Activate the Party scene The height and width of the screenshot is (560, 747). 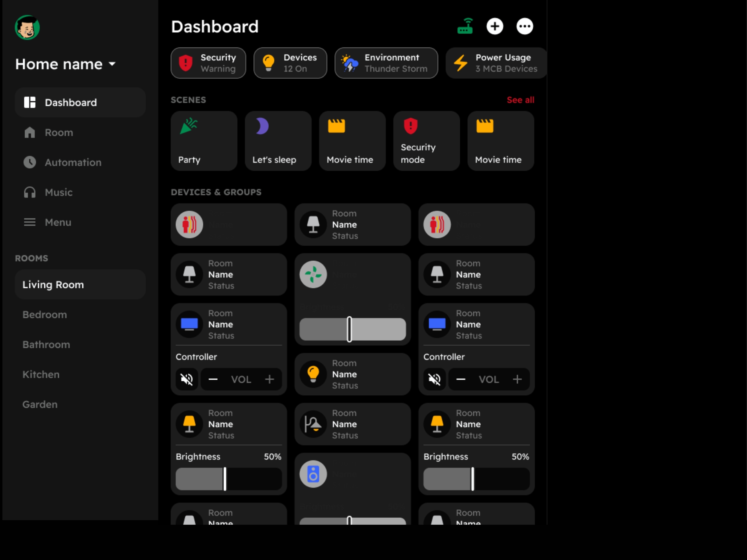pyautogui.click(x=204, y=141)
